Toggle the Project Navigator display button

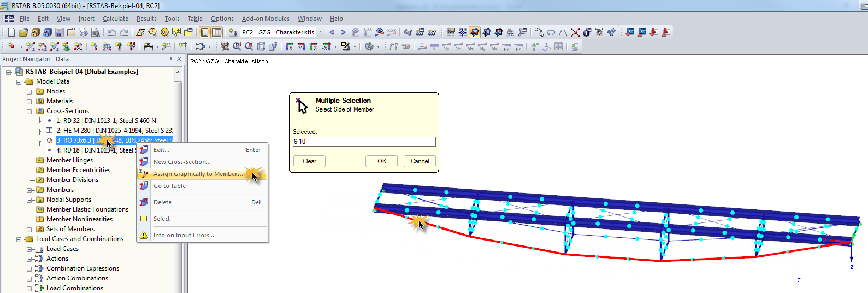point(205,32)
